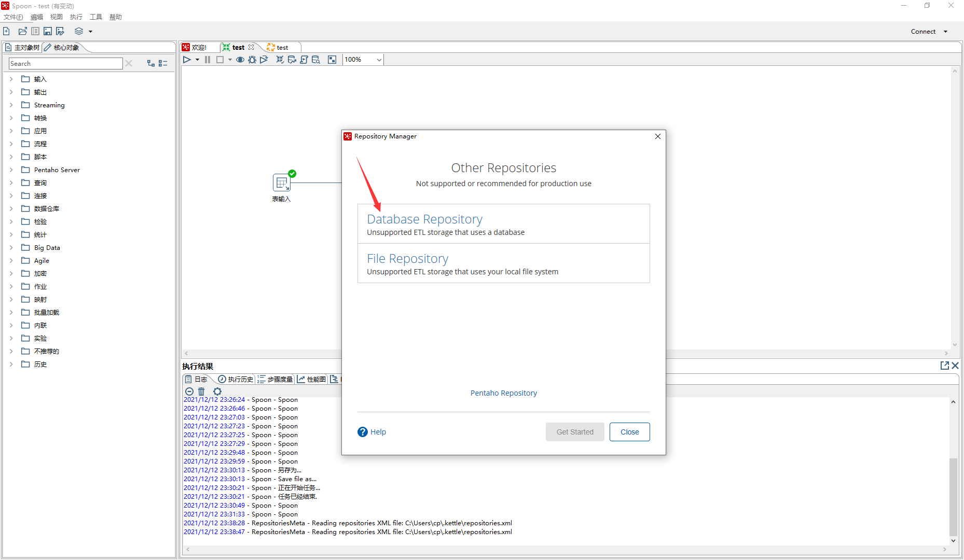Open the 欢迎! welcome tab

195,47
